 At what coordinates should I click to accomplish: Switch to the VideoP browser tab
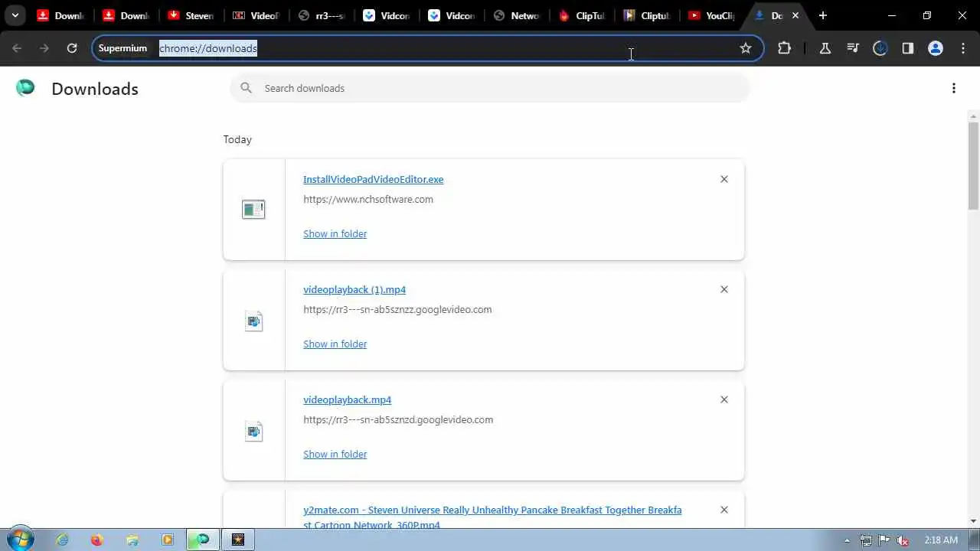click(256, 15)
